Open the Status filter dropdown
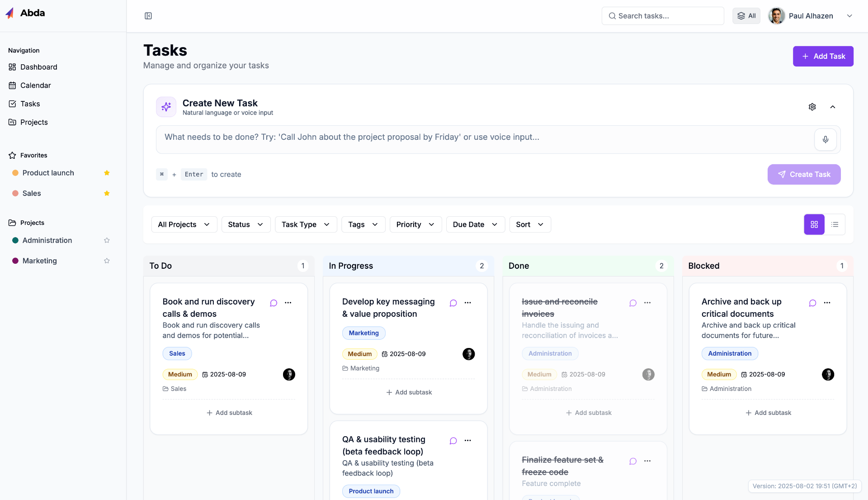 tap(246, 224)
